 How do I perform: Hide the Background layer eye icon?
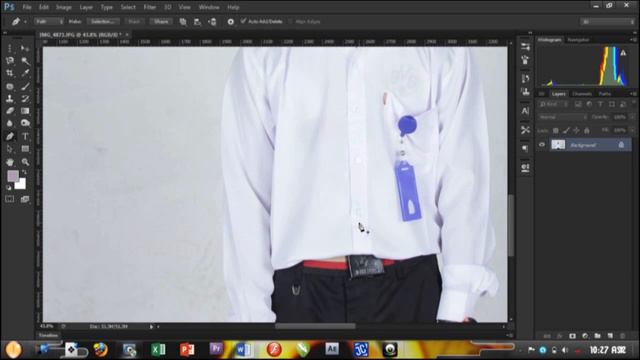pos(542,145)
